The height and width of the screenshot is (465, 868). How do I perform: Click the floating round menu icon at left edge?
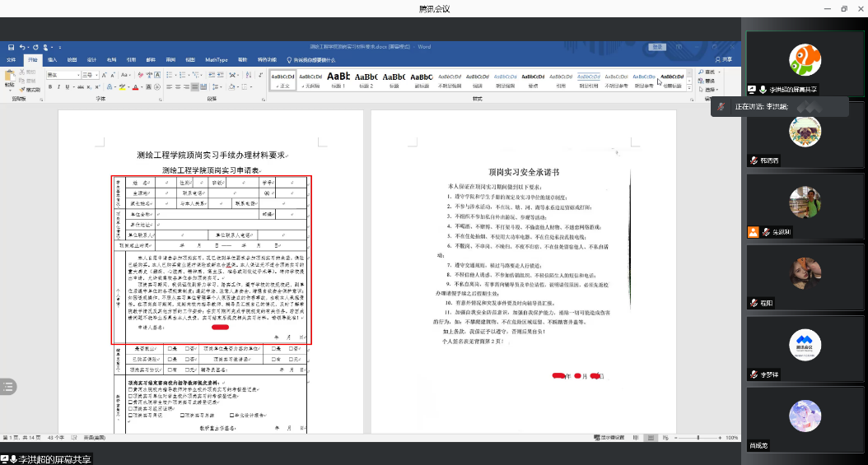pyautogui.click(x=7, y=386)
